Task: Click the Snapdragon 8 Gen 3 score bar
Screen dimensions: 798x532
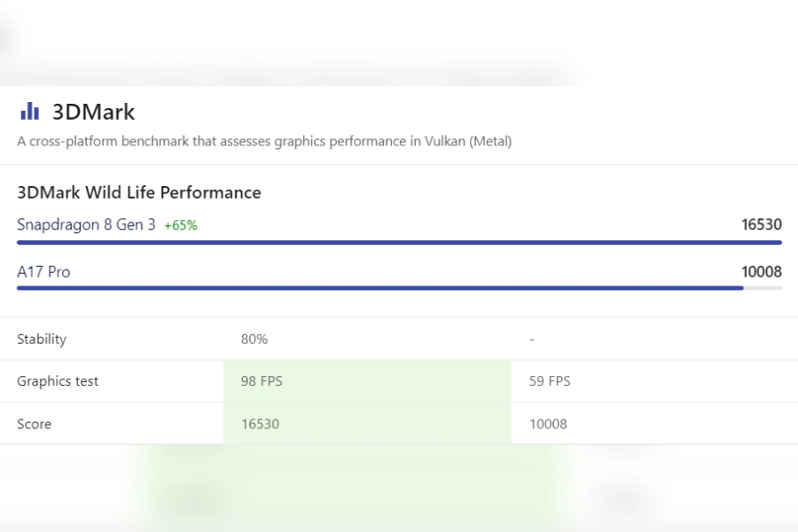Action: click(399, 242)
